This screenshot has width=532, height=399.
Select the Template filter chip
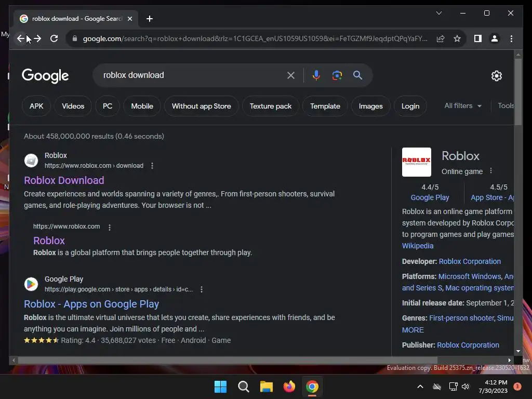[x=325, y=106]
